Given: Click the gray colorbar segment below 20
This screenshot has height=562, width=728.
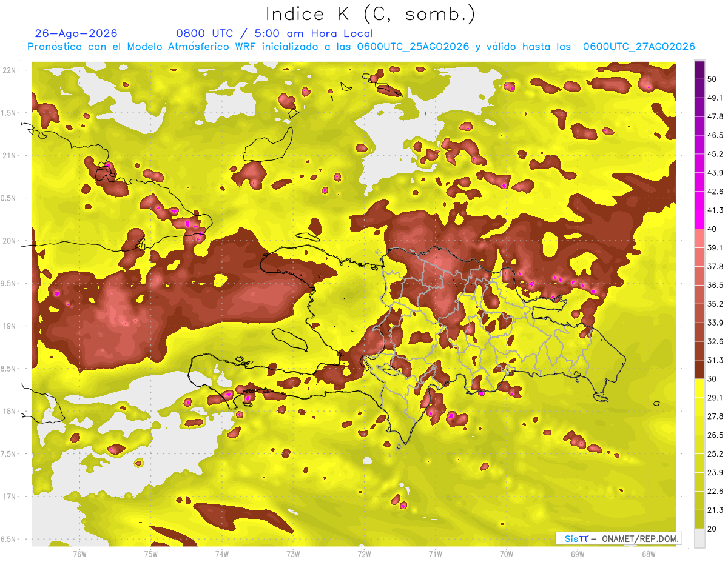Looking at the screenshot, I should pyautogui.click(x=699, y=538).
